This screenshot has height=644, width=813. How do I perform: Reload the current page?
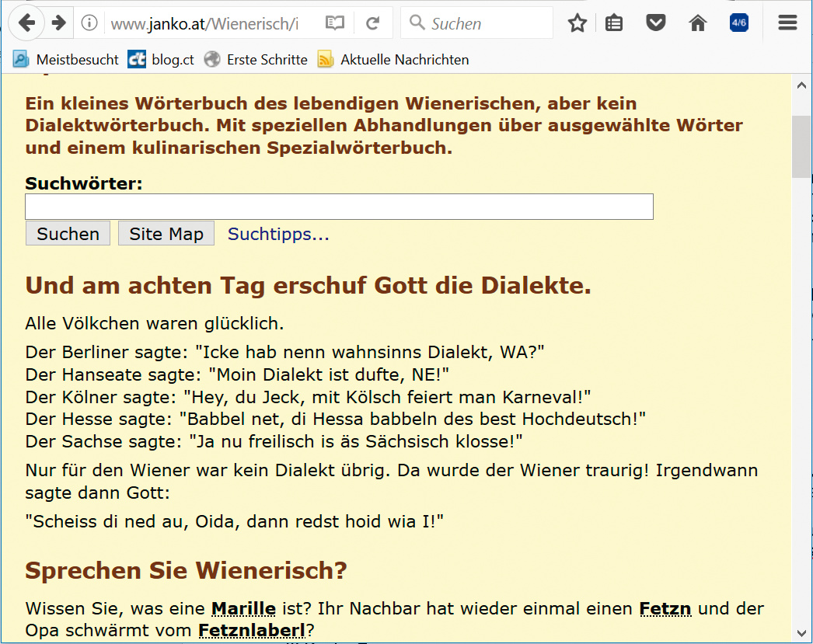(x=373, y=23)
